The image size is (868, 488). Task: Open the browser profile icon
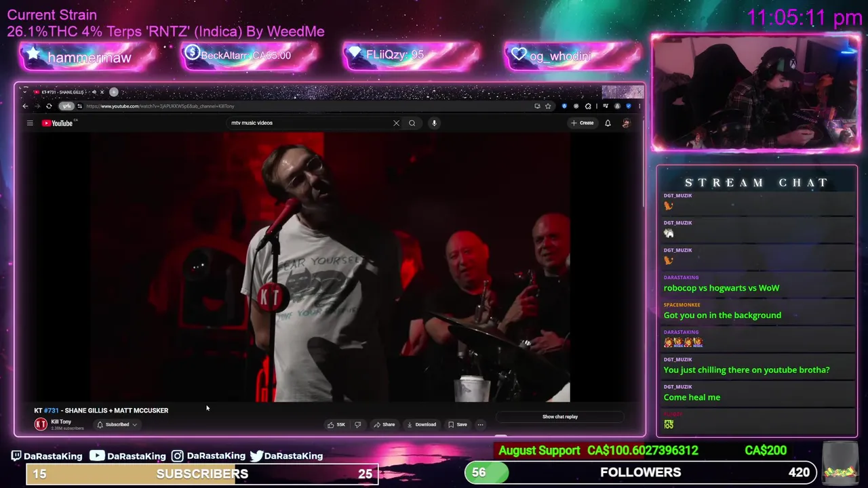(617, 106)
